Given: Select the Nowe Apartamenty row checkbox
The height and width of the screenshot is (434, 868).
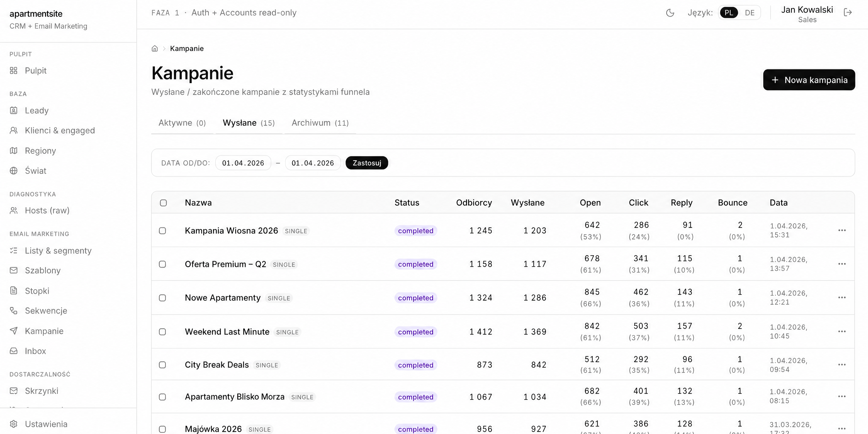Looking at the screenshot, I should point(162,298).
